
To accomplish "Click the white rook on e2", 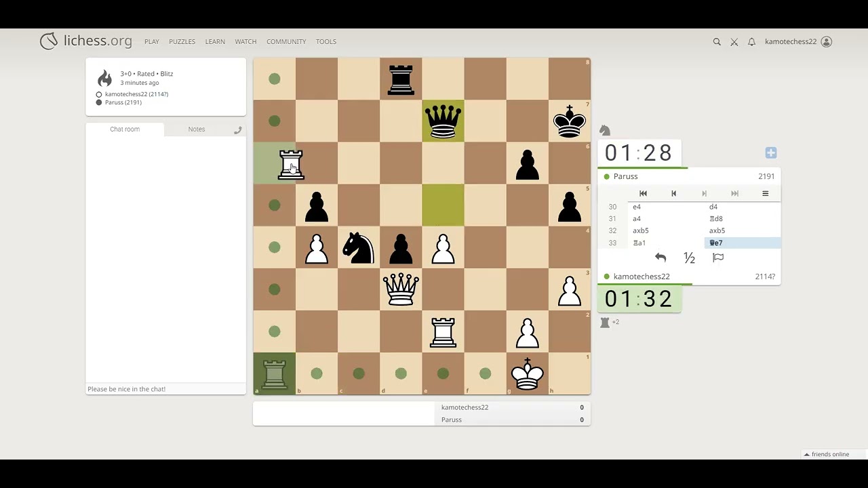I will click(x=443, y=331).
